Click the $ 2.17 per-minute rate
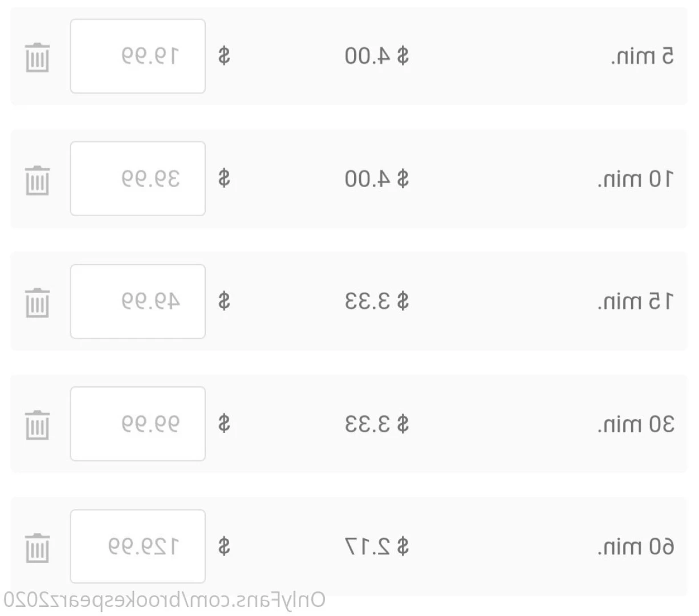This screenshot has height=616, width=699. [x=377, y=547]
